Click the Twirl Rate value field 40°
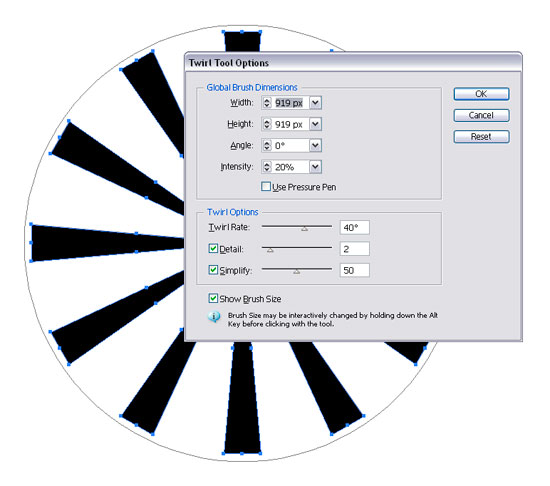550x486 pixels. click(x=354, y=228)
